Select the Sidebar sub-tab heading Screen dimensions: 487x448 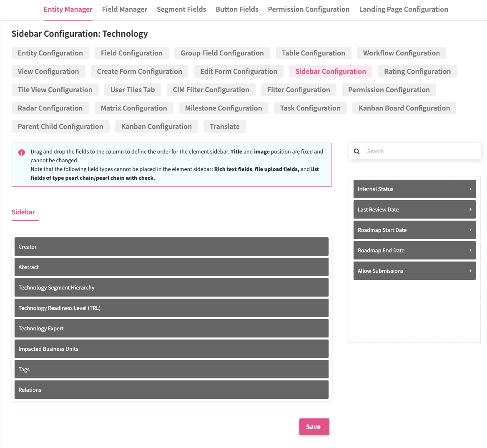[x=23, y=212]
